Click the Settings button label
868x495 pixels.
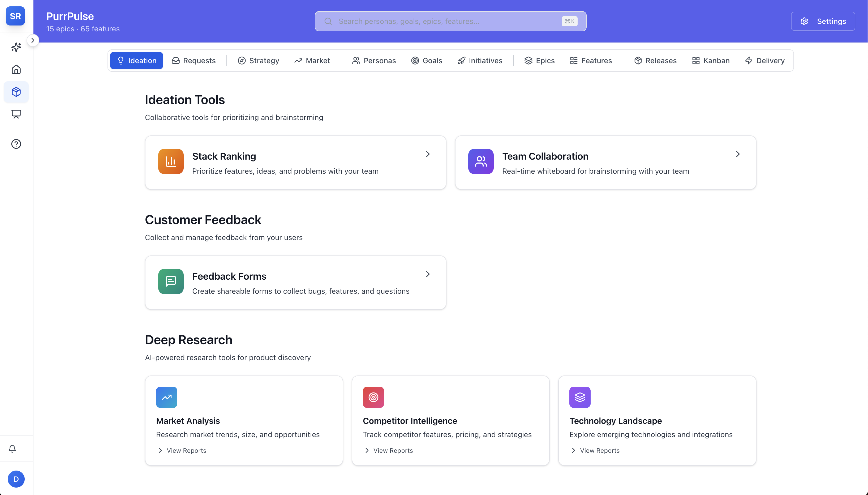[831, 22]
